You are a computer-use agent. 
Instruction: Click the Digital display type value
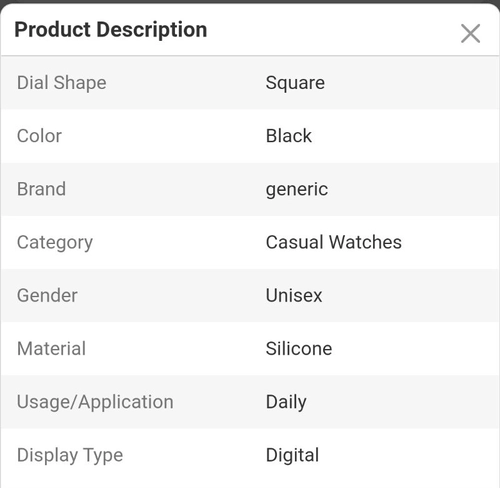tap(292, 455)
